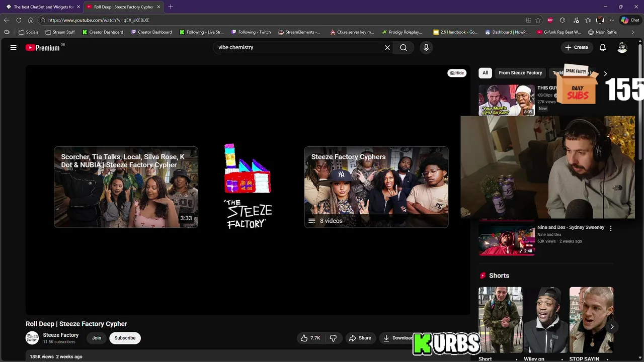Viewport: 644px width, 362px height.
Task: Go to the YouTube Premium home logo
Action: (43, 47)
